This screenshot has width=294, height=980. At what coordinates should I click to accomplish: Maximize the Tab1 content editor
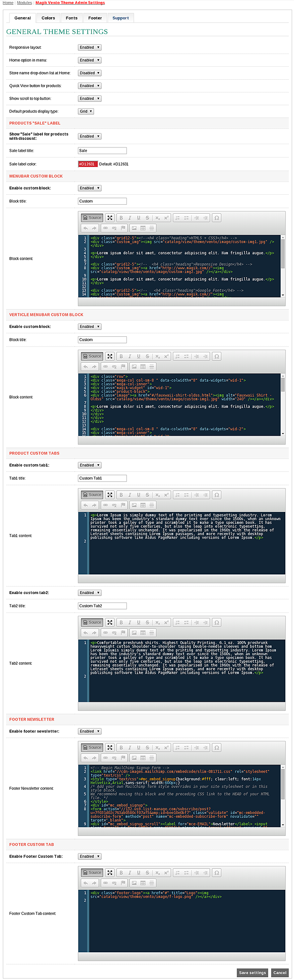pos(110,495)
